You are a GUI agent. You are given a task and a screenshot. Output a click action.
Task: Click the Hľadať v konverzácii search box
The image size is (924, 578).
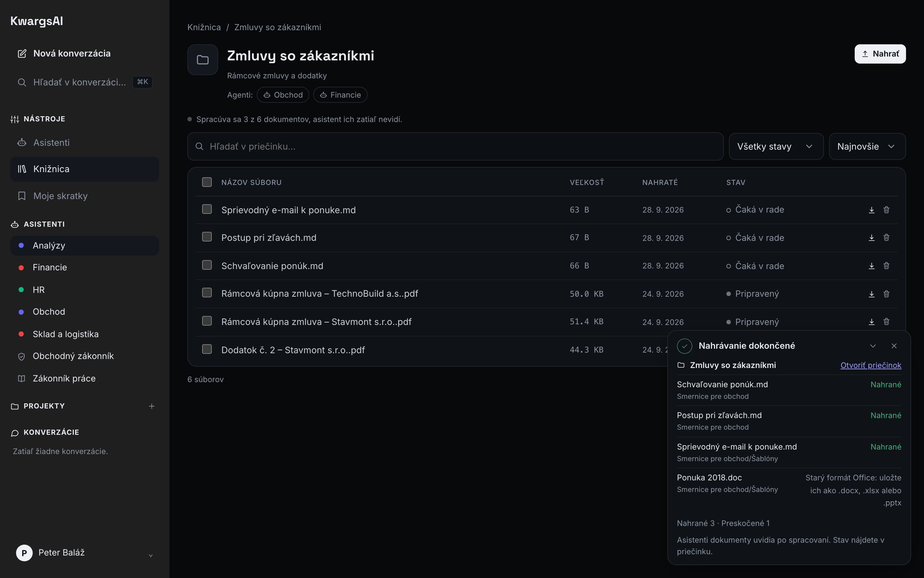pos(84,82)
